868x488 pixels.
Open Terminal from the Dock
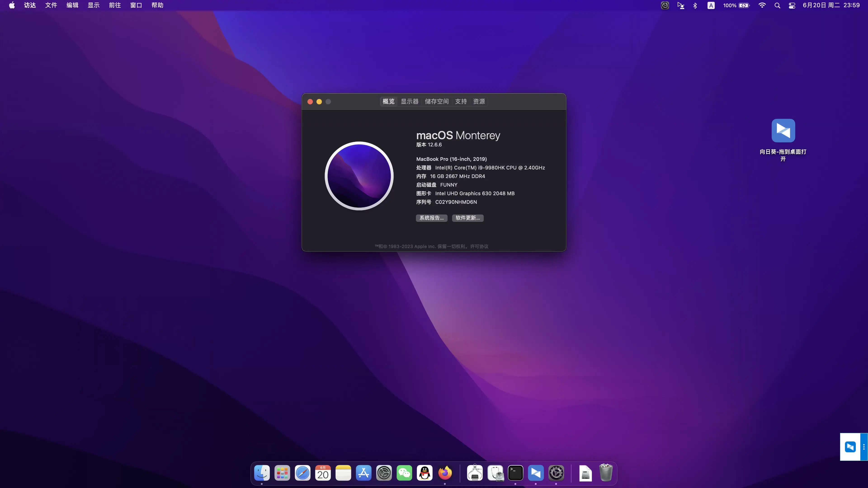[x=516, y=473]
